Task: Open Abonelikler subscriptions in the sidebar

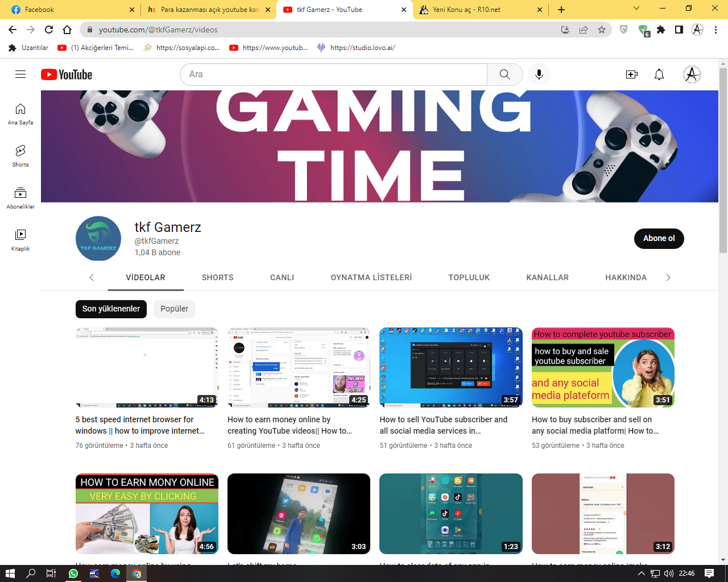Action: (20, 198)
